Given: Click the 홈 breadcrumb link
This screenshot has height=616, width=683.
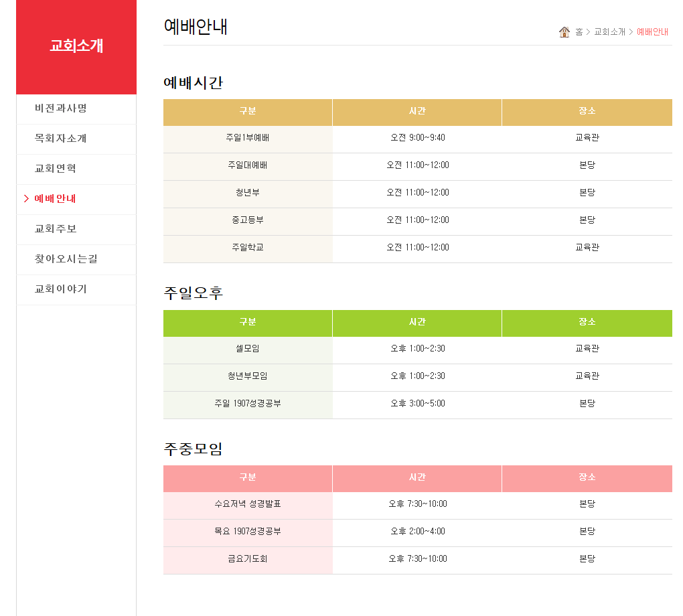Looking at the screenshot, I should pyautogui.click(x=579, y=32).
